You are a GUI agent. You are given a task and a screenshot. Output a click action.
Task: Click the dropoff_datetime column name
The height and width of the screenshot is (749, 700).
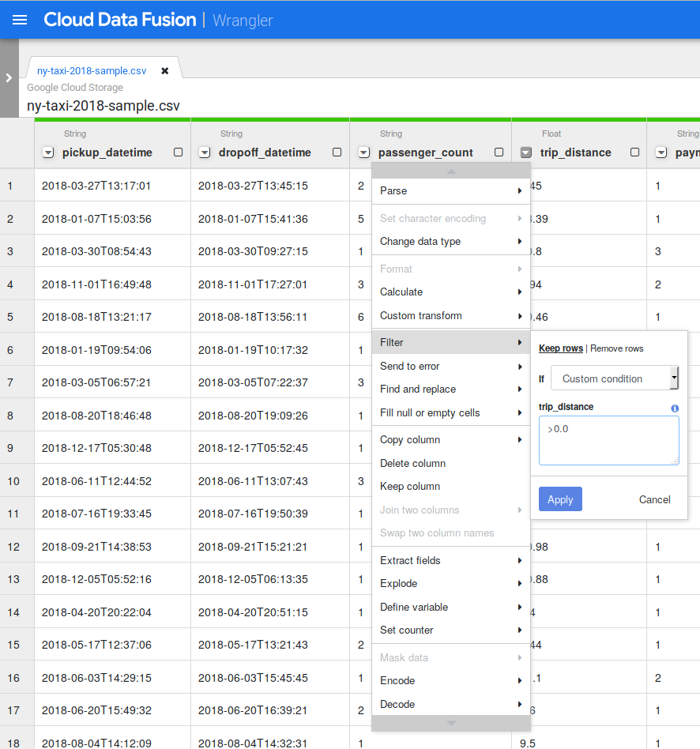265,152
